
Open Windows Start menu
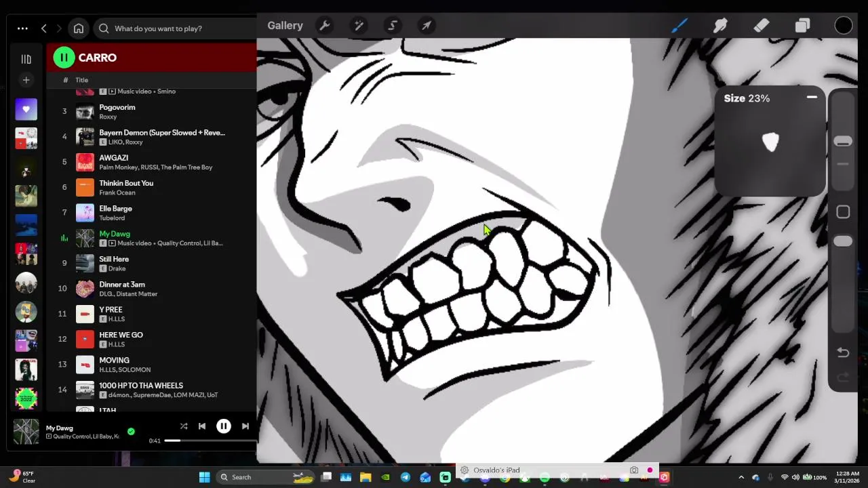pos(204,477)
